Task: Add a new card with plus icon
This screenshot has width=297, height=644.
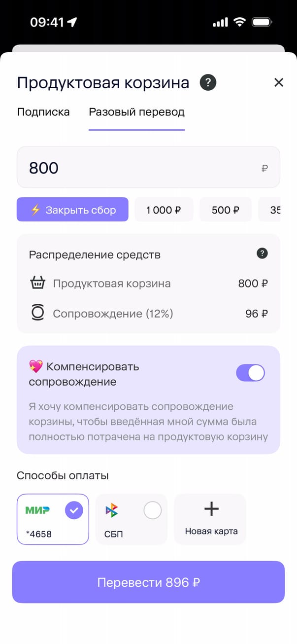Action: pos(211,509)
